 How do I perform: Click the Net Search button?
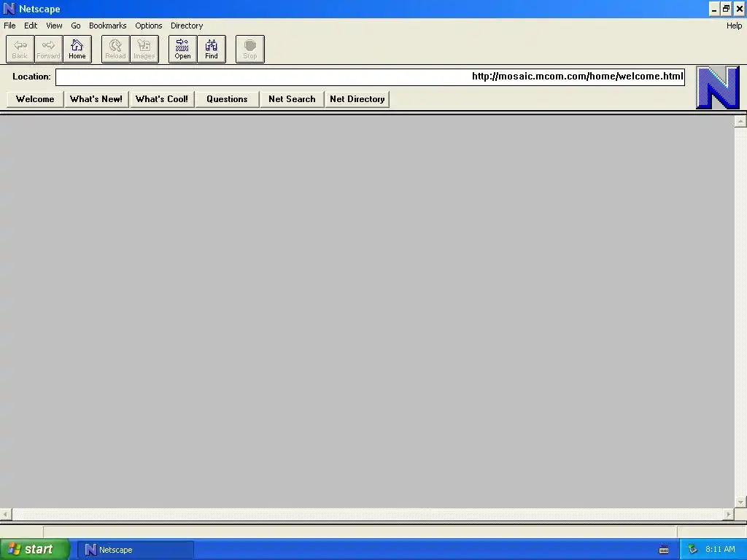[x=292, y=99]
